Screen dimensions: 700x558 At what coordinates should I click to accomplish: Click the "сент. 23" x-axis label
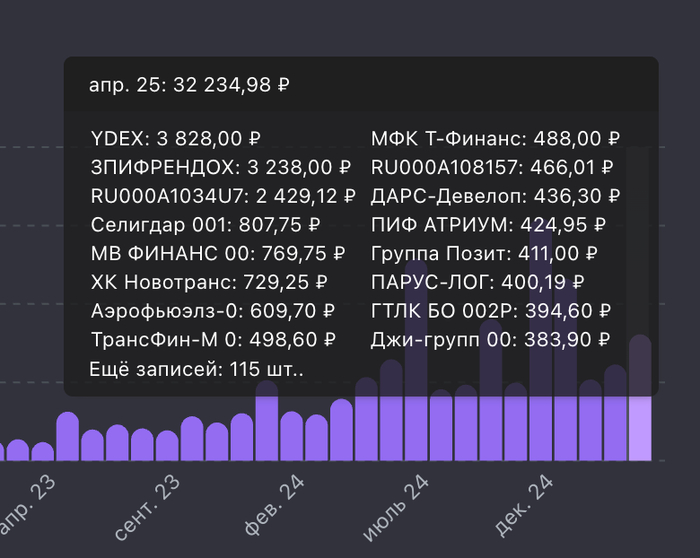[147, 510]
